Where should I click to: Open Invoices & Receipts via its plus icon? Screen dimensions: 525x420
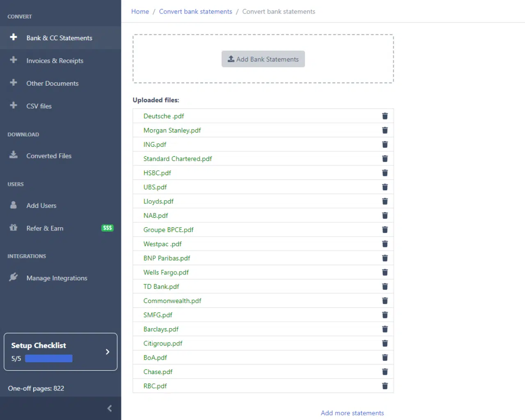(14, 60)
